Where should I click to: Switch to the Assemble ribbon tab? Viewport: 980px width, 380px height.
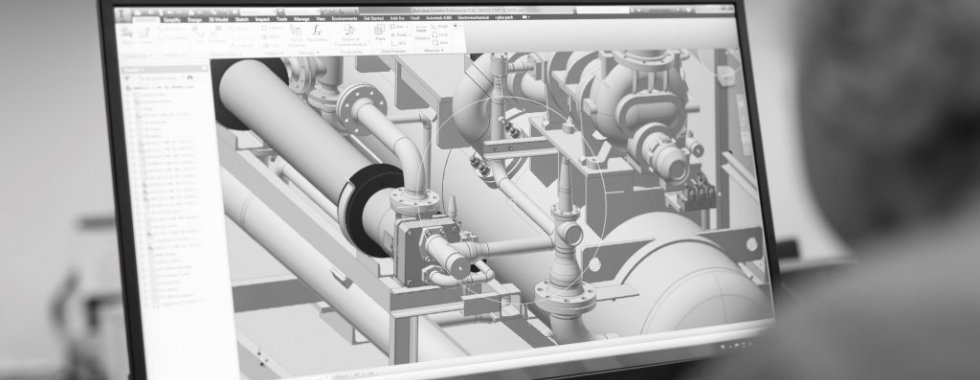pos(147,19)
